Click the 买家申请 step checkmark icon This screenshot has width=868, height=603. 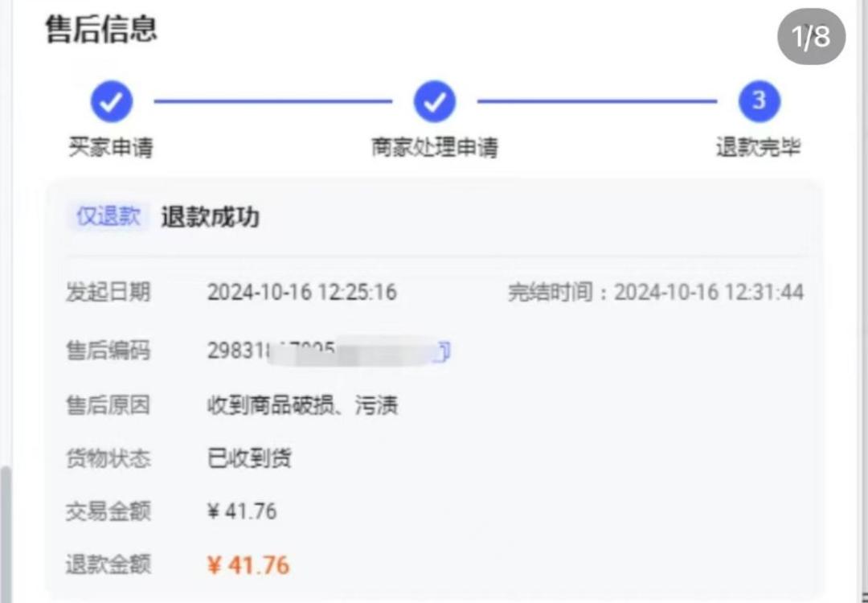tap(112, 102)
